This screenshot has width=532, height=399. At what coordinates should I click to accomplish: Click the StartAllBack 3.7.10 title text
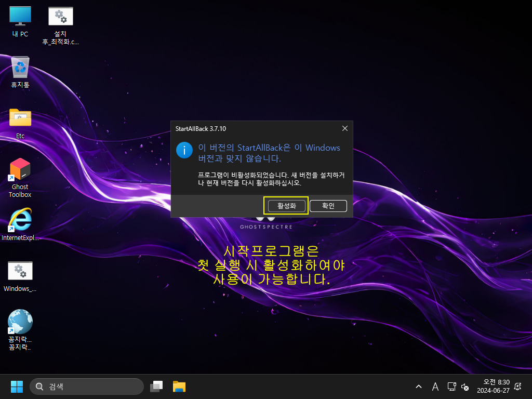pyautogui.click(x=201, y=129)
